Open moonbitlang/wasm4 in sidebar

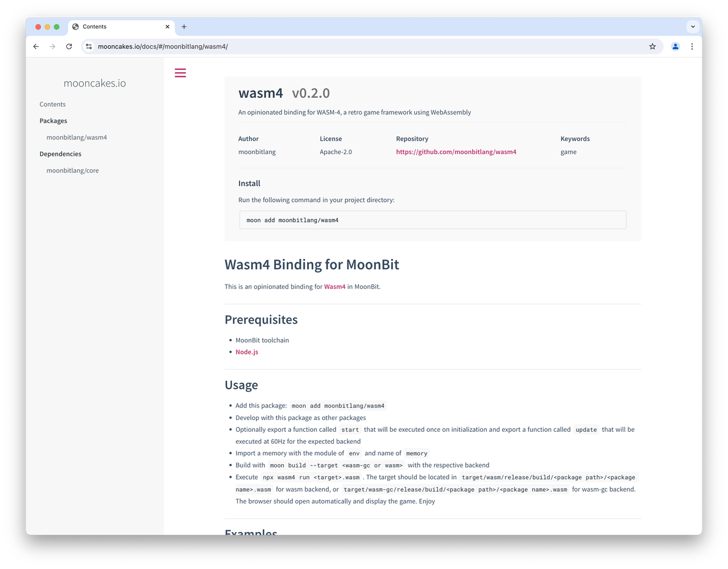click(x=77, y=137)
